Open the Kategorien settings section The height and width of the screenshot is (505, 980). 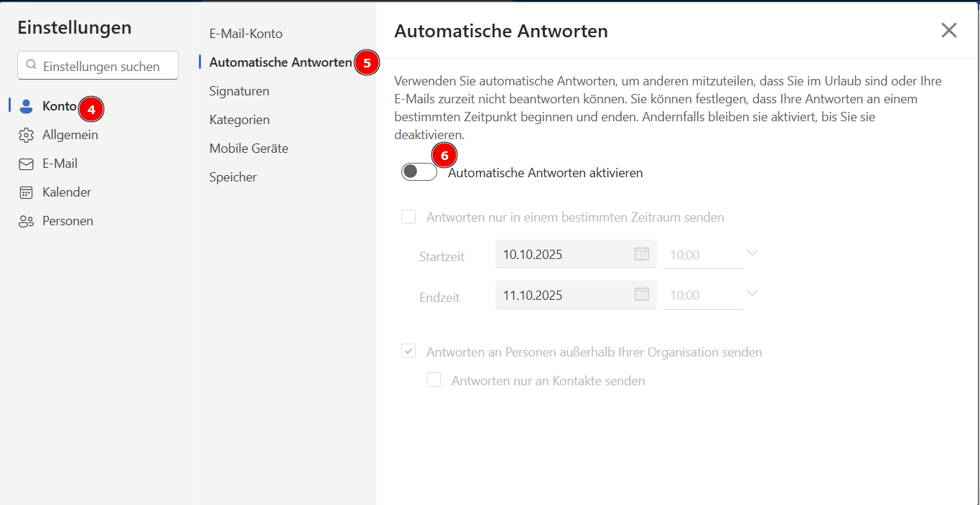[239, 120]
